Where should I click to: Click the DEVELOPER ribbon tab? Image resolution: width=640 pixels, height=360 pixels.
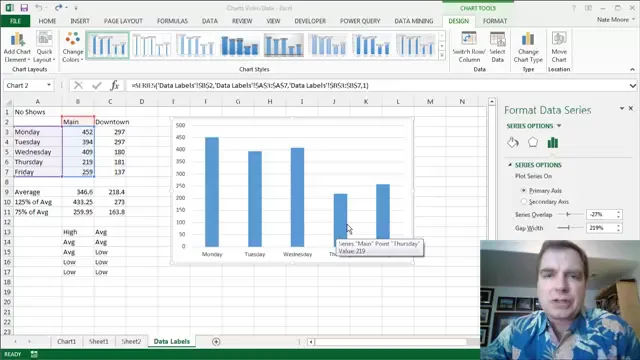coord(310,21)
